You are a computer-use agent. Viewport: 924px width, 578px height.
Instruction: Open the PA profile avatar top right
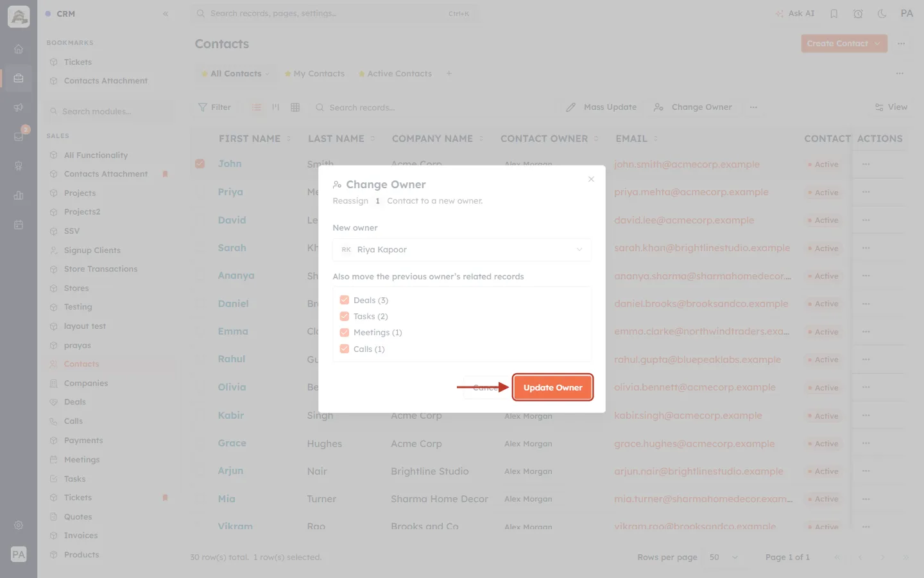907,13
